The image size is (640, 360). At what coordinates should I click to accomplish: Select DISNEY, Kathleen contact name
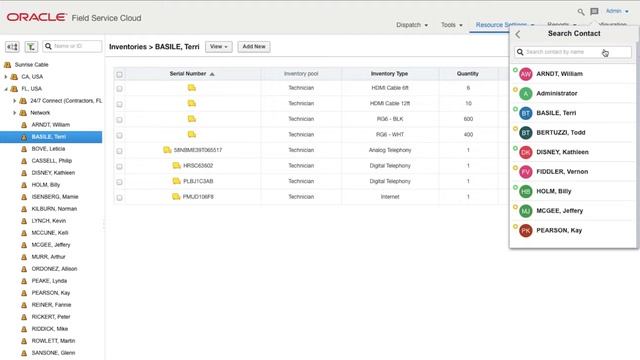562,152
